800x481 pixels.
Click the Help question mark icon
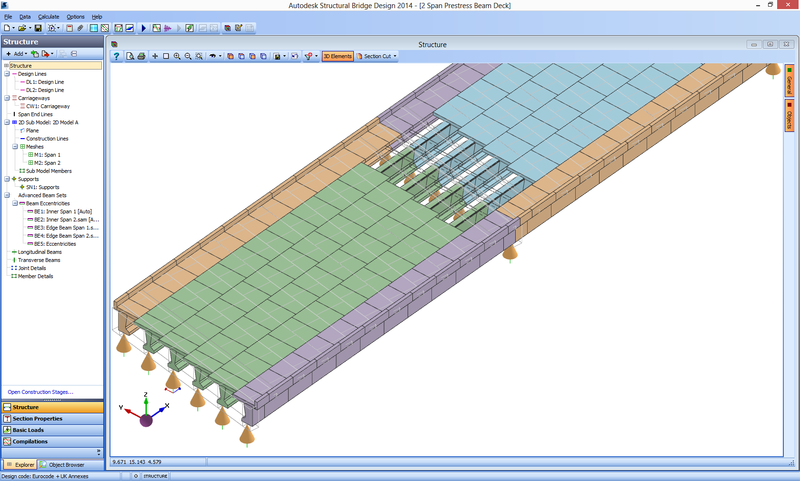tap(117, 57)
